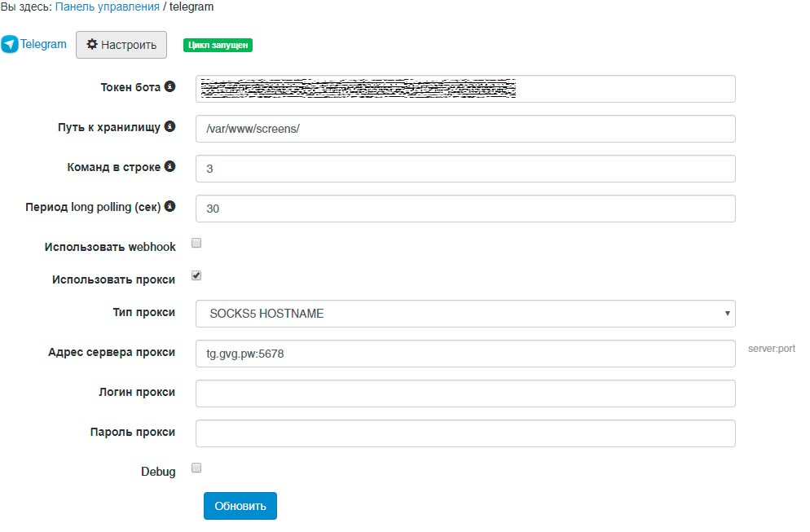Click the Цикл запущен status badge
This screenshot has height=532, width=810.
(x=218, y=46)
